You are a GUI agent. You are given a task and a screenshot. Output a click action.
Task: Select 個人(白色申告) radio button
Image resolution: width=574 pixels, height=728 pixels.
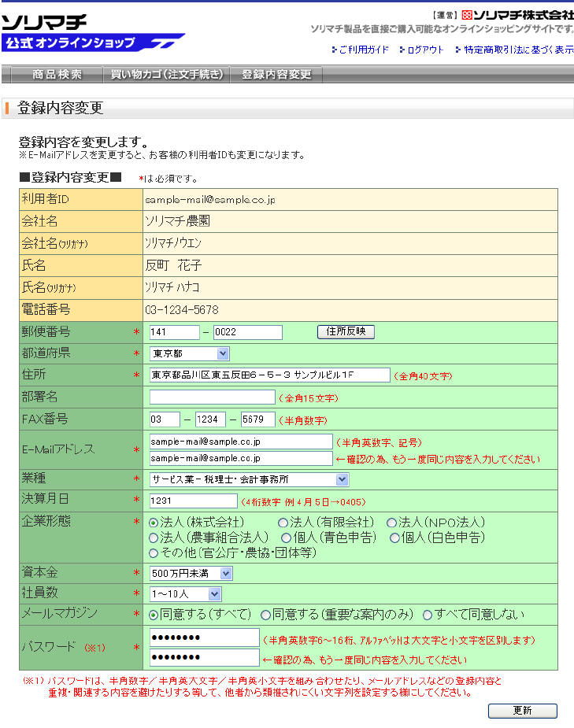click(394, 538)
